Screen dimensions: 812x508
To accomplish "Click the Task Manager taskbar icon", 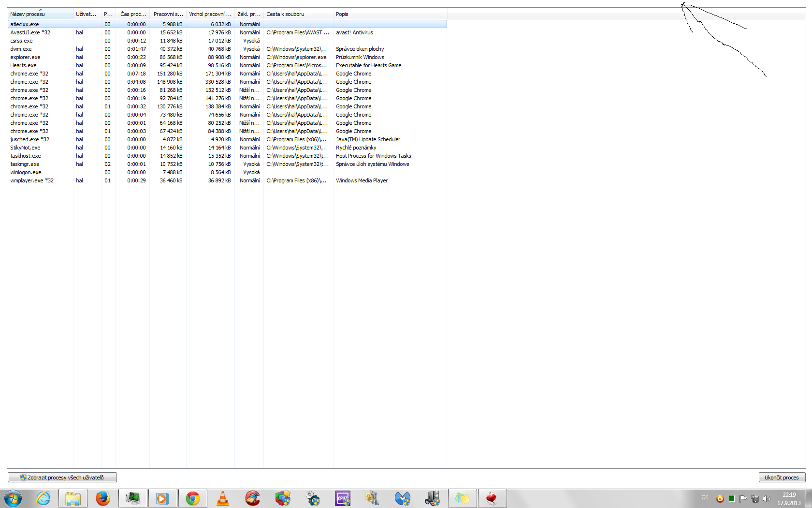I will pyautogui.click(x=133, y=498).
